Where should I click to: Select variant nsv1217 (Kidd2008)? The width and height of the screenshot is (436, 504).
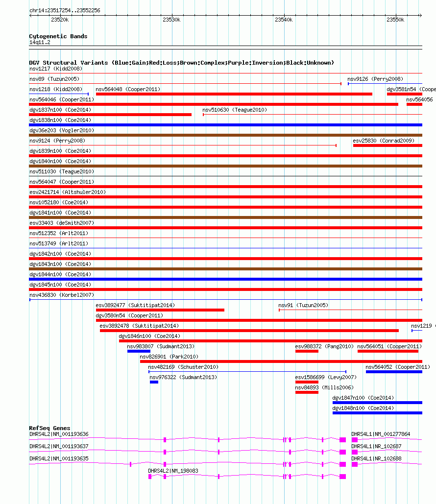(56, 69)
